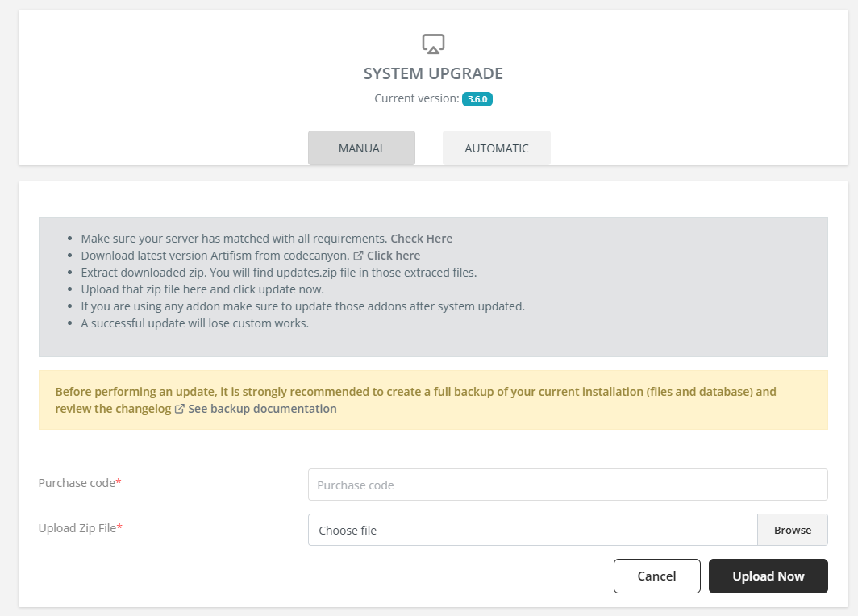Click the Choose file upload field
This screenshot has height=616, width=858.
532,531
